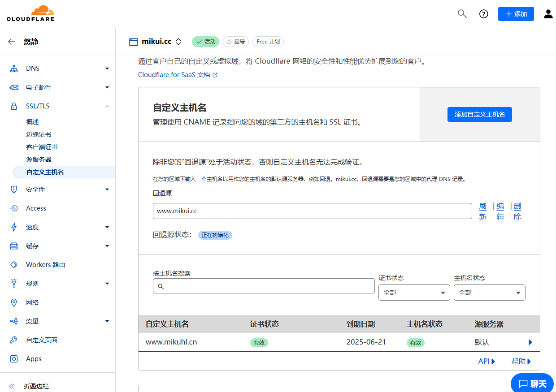This screenshot has height=392, width=556.
Task: Click the magnifier icon in hostname search
Action: pos(161,286)
